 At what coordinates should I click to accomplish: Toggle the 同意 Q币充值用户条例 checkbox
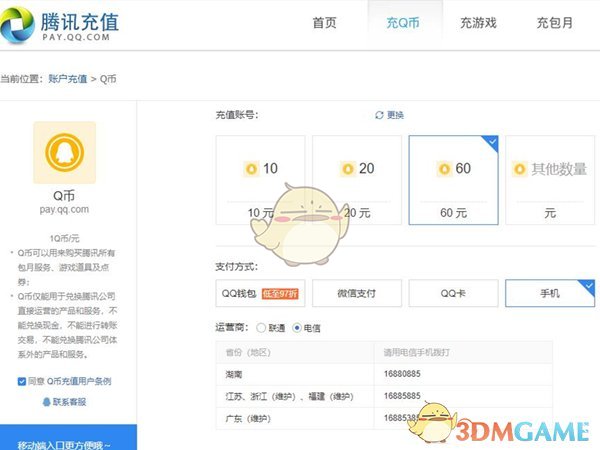tap(22, 381)
